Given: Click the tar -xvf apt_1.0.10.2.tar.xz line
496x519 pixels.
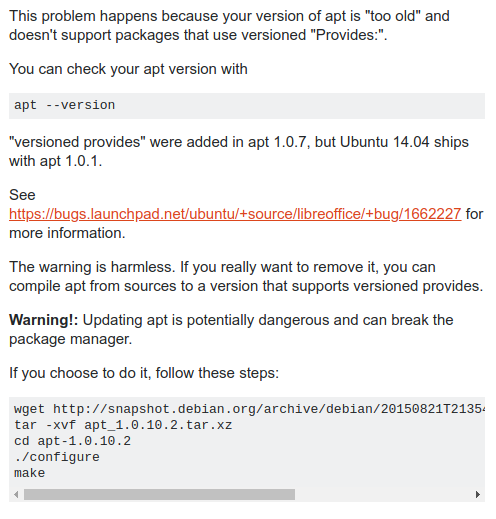Looking at the screenshot, I should coord(123,425).
